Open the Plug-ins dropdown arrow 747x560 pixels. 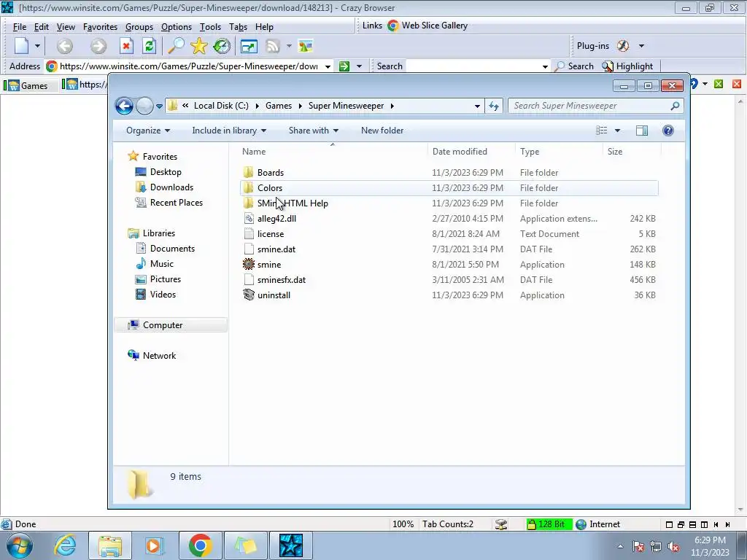[641, 46]
